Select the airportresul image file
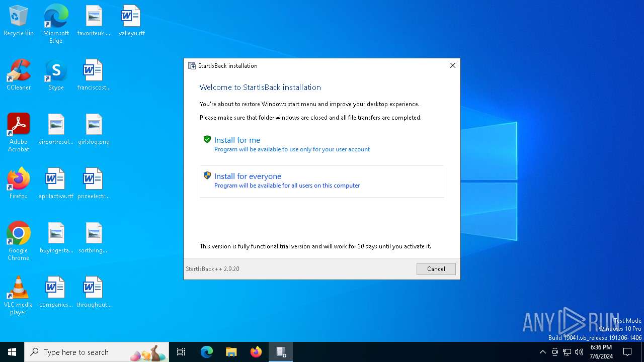Screen dimensions: 644x362 56,130
